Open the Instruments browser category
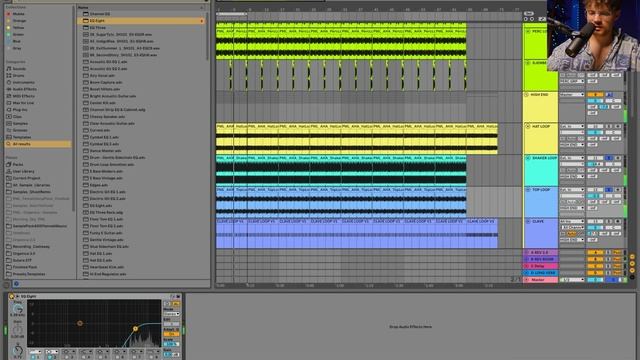This screenshot has height=360, width=640. [20, 82]
